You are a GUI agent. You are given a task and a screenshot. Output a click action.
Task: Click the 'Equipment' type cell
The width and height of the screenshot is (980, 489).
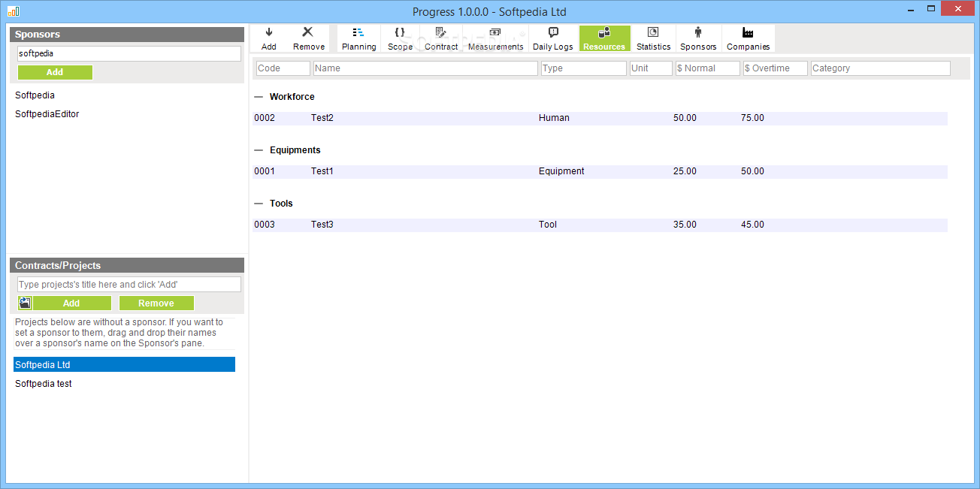click(561, 171)
